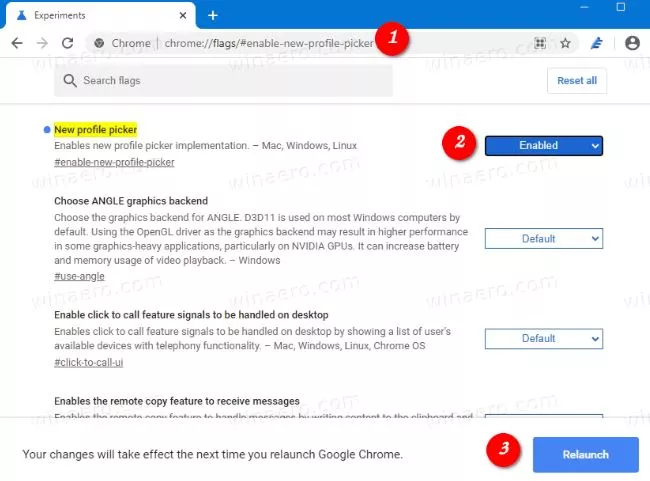Click the blue dot beside New profile picker

point(47,130)
